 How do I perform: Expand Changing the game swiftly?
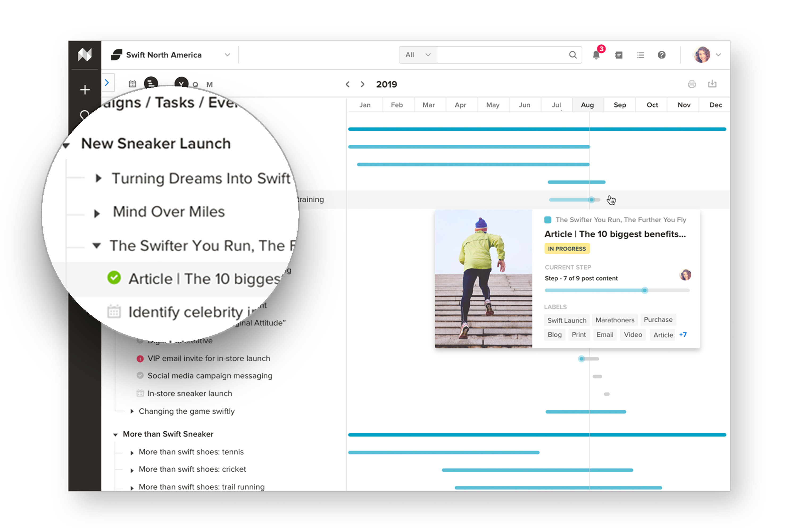[132, 412]
